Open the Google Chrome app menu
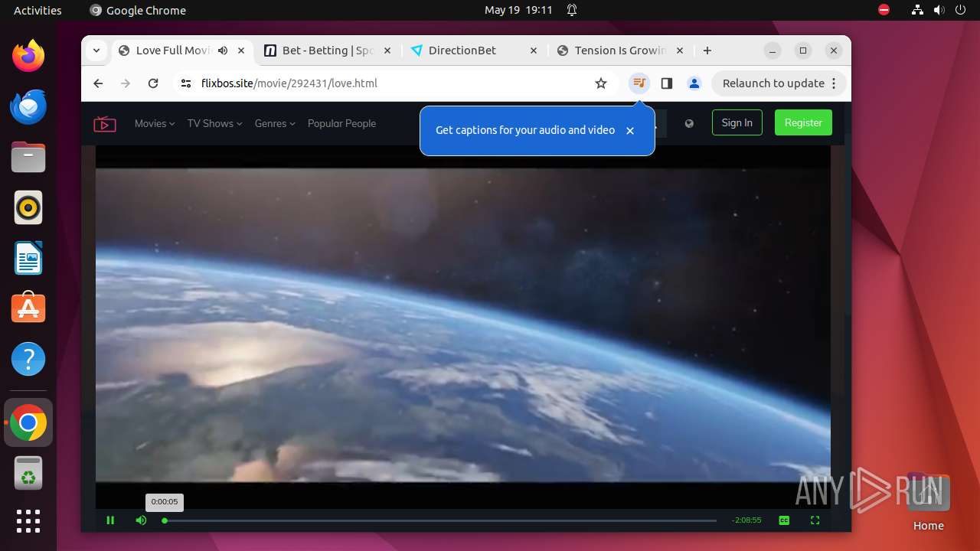Image resolution: width=980 pixels, height=551 pixels. [x=138, y=10]
